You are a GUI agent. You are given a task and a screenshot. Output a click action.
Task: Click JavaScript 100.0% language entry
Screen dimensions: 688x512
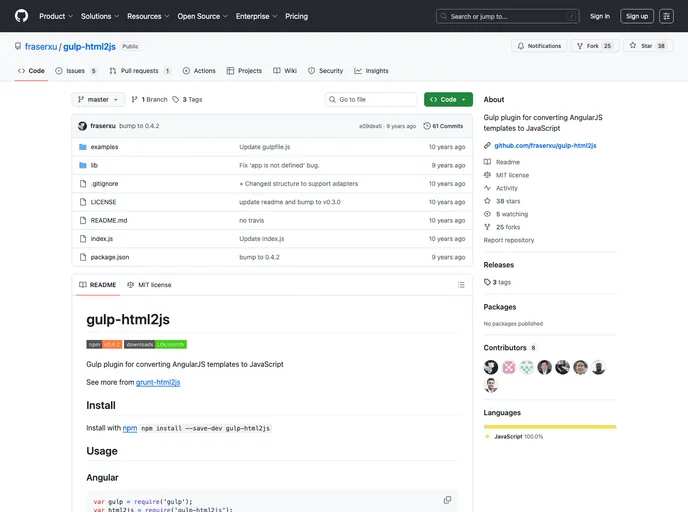pos(514,437)
